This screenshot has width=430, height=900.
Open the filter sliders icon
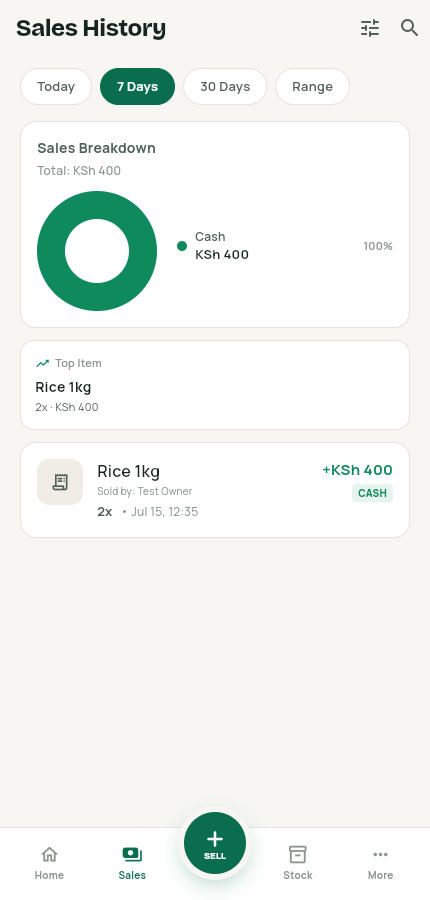click(x=370, y=28)
